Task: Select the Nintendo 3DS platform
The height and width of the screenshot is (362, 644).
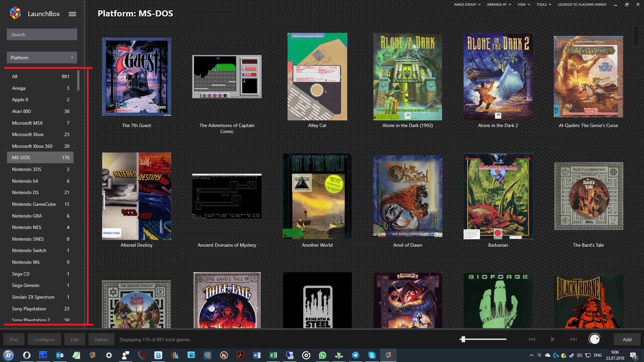Action: pos(40,169)
